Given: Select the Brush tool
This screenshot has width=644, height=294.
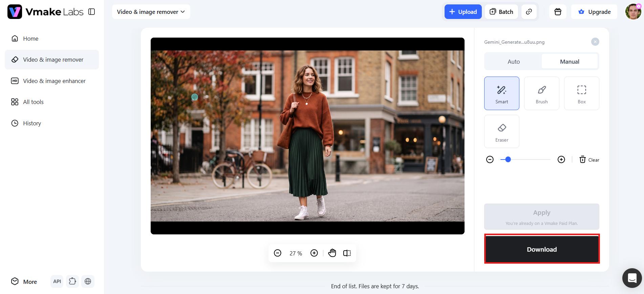Looking at the screenshot, I should (541, 93).
